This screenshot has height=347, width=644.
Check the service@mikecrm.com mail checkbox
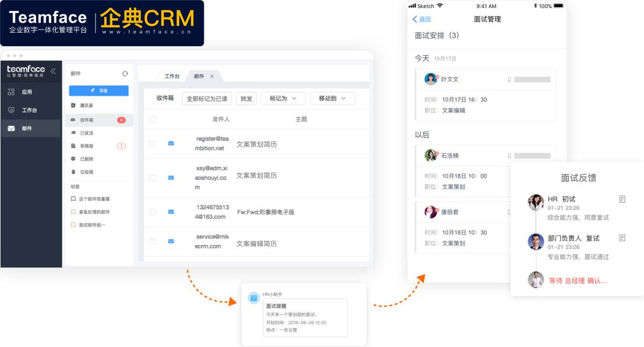point(152,242)
